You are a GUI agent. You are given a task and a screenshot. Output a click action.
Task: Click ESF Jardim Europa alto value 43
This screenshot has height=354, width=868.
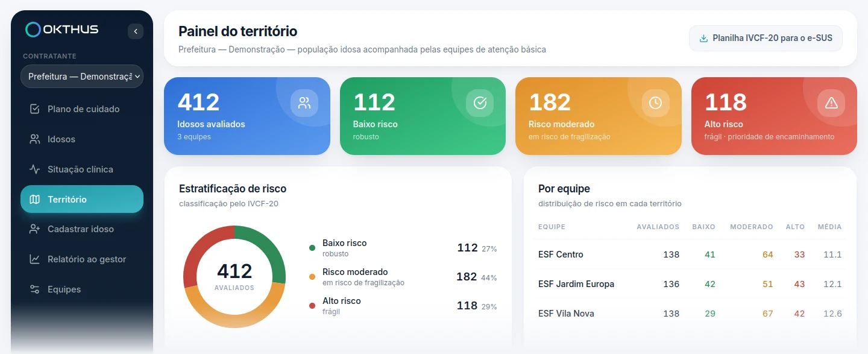coord(799,284)
